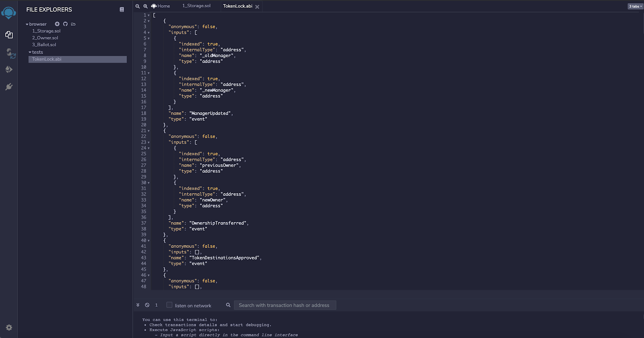Image resolution: width=644 pixels, height=338 pixels.
Task: Switch to the 1_Storage.sol tab
Action: tap(196, 6)
